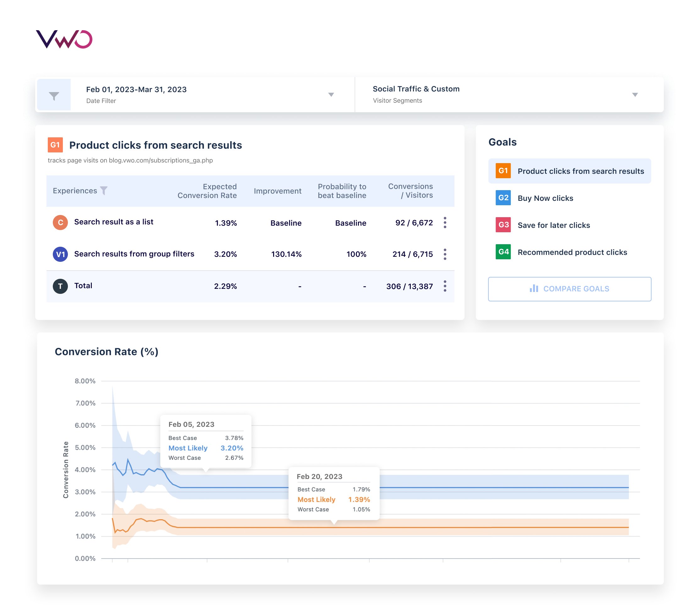This screenshot has width=699, height=616.
Task: Click the Baseline label under Improvement column
Action: click(x=285, y=223)
